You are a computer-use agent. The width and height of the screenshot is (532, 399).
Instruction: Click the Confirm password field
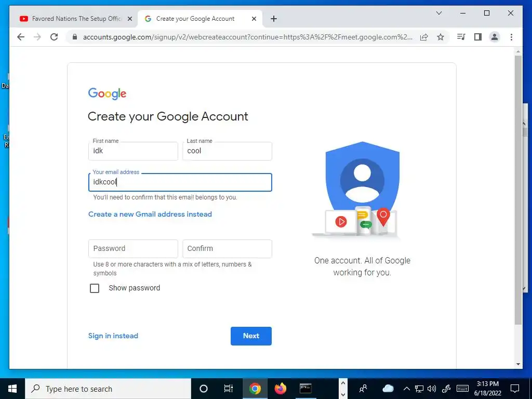(227, 249)
